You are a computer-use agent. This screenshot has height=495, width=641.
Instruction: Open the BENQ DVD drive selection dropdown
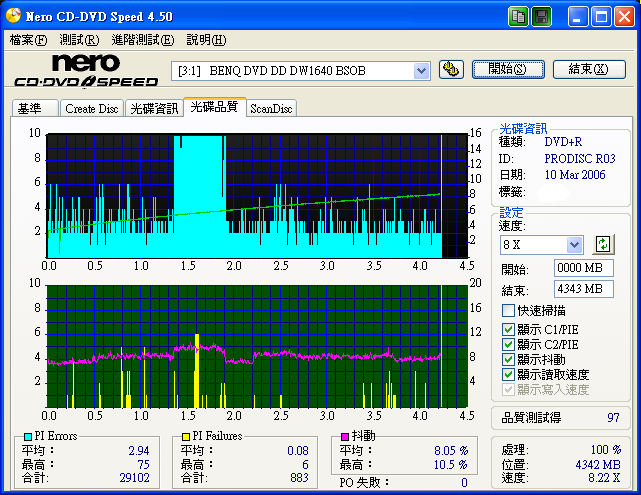pyautogui.click(x=421, y=70)
